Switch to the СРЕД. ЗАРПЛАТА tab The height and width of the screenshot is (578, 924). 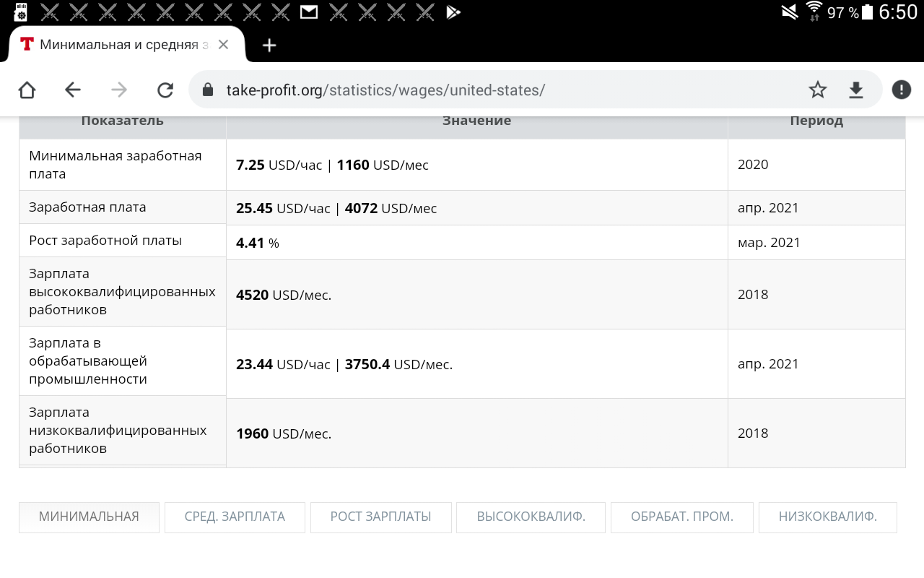[x=235, y=517]
